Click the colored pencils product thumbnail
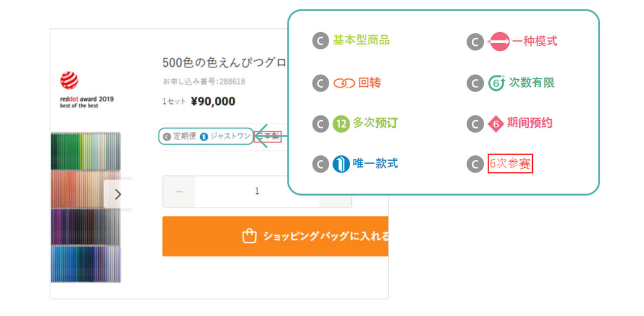Image resolution: width=644 pixels, height=316 pixels. point(85,207)
